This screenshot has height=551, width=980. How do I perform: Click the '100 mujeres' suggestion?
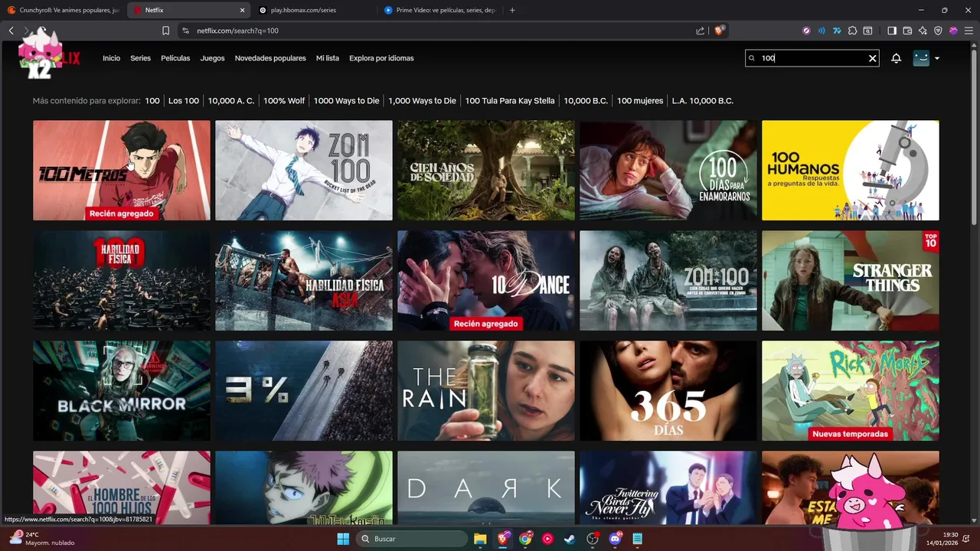(x=640, y=101)
